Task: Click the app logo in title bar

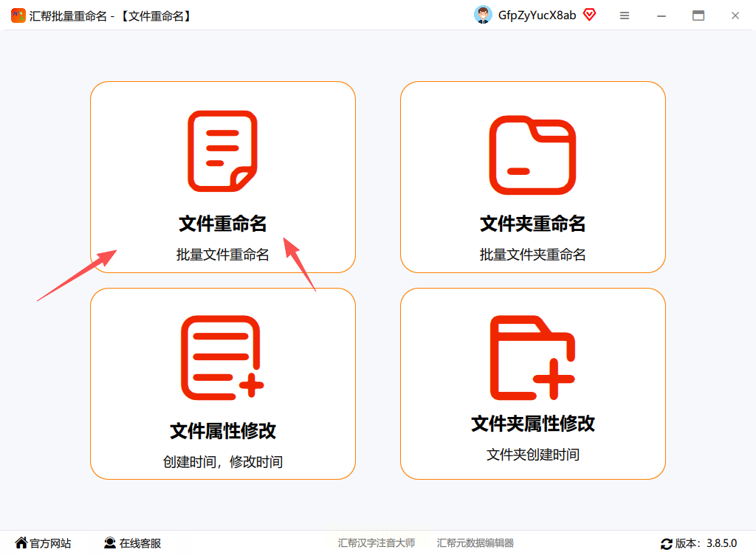Action: click(18, 15)
